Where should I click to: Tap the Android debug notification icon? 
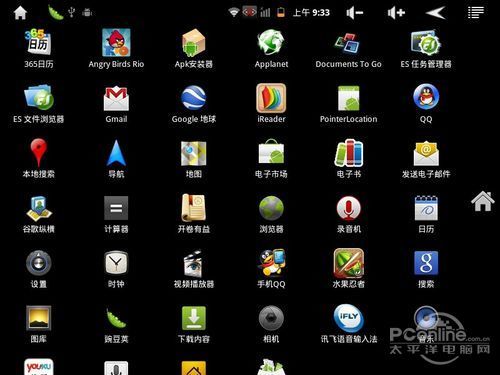coord(87,13)
